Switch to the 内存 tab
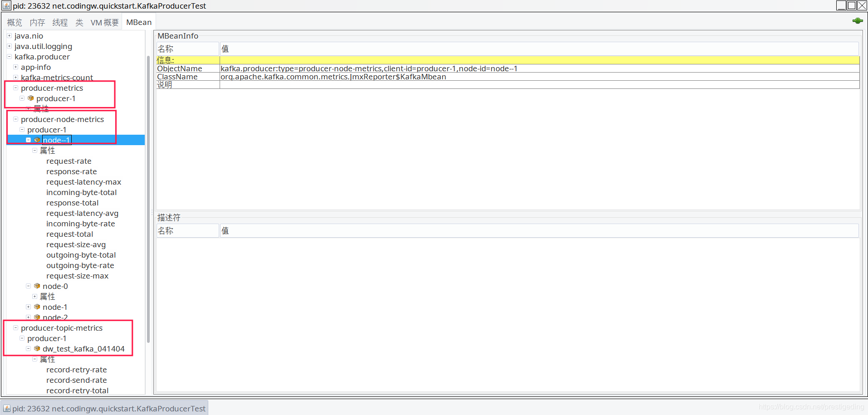 click(37, 22)
